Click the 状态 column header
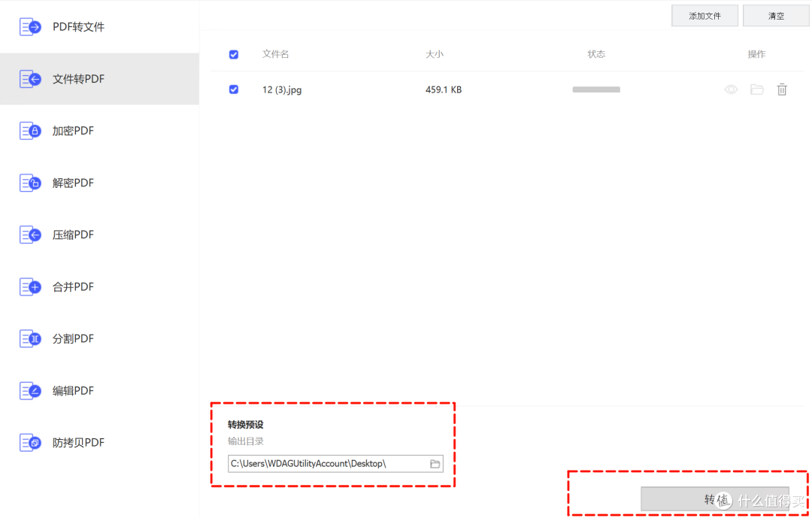812x518 pixels. tap(596, 54)
